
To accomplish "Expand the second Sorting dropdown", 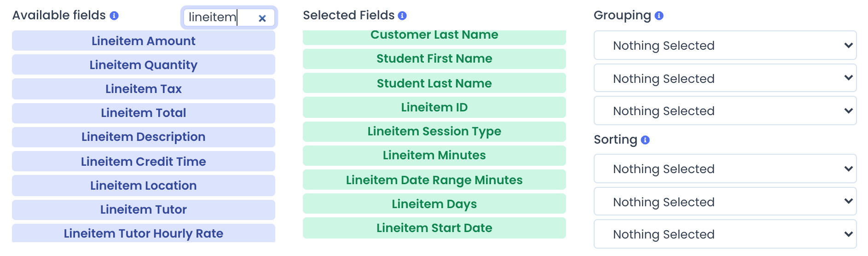I will point(725,202).
